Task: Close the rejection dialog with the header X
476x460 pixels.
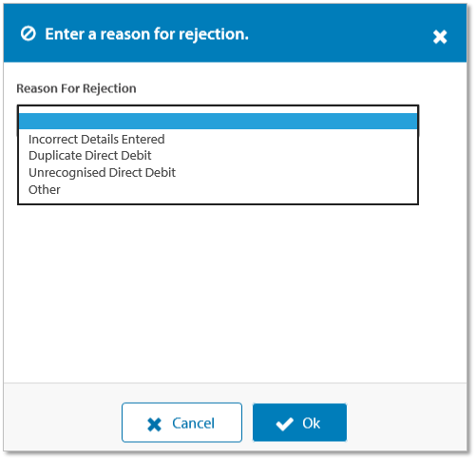Action: pyautogui.click(x=440, y=37)
